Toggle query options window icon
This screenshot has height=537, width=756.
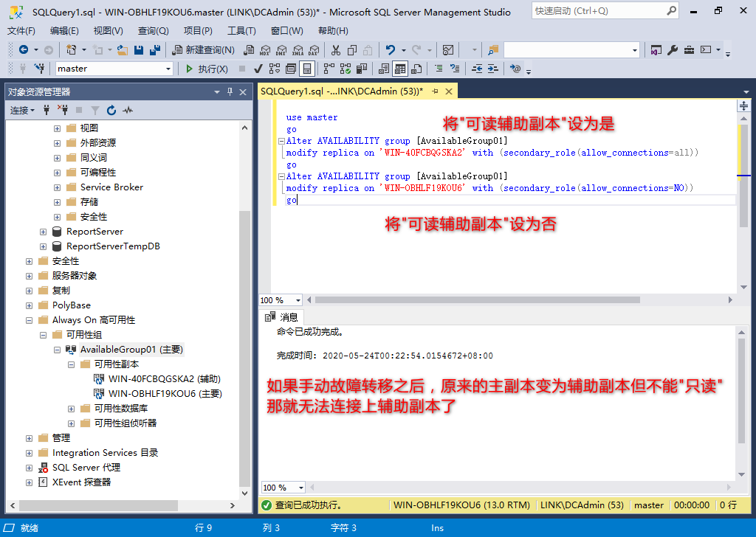pyautogui.click(x=291, y=69)
